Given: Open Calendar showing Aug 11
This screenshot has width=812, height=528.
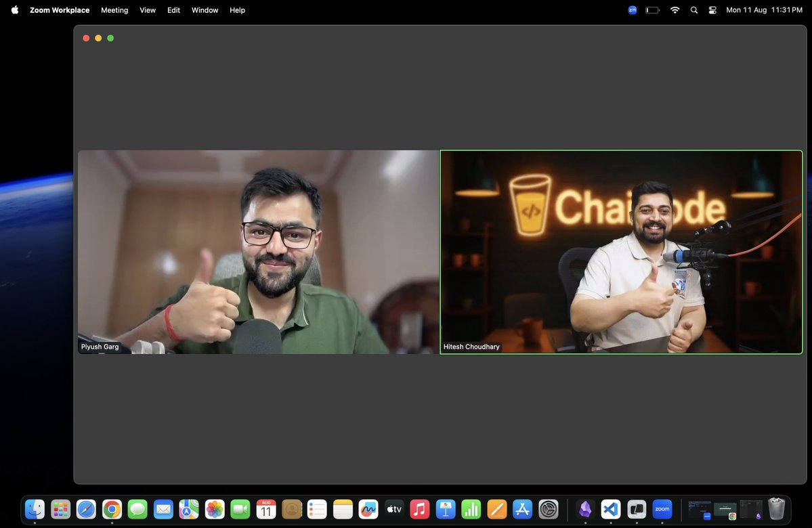Looking at the screenshot, I should tap(266, 509).
